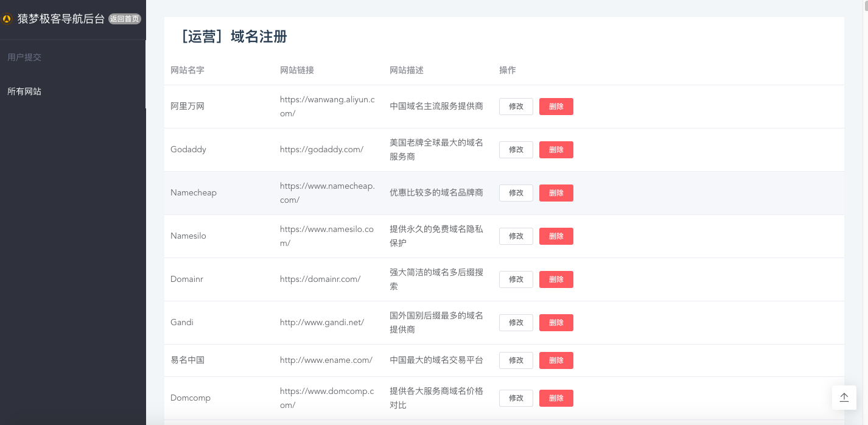
Task: Remove the Namecheap row with 删除
Action: click(556, 193)
